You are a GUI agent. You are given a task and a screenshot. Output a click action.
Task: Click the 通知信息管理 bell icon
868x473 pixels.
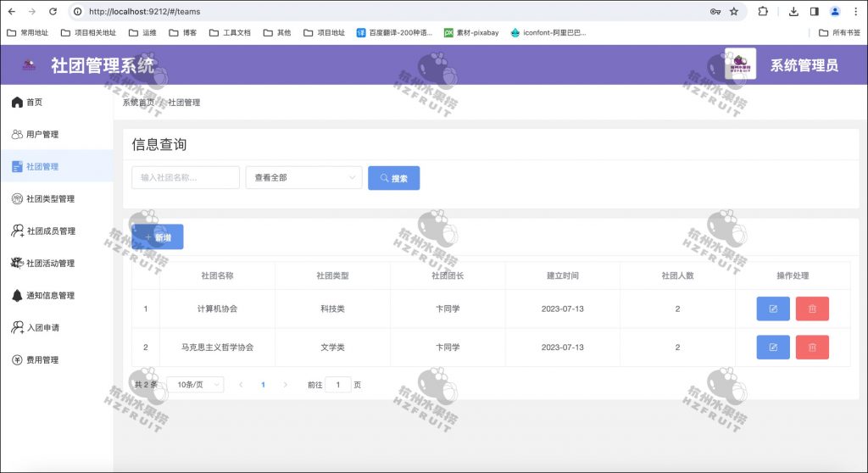pyautogui.click(x=17, y=295)
